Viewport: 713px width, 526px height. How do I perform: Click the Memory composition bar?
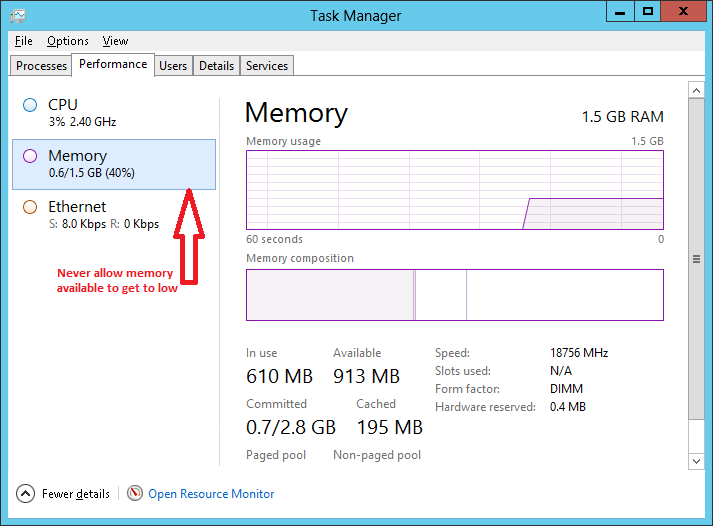pos(455,295)
